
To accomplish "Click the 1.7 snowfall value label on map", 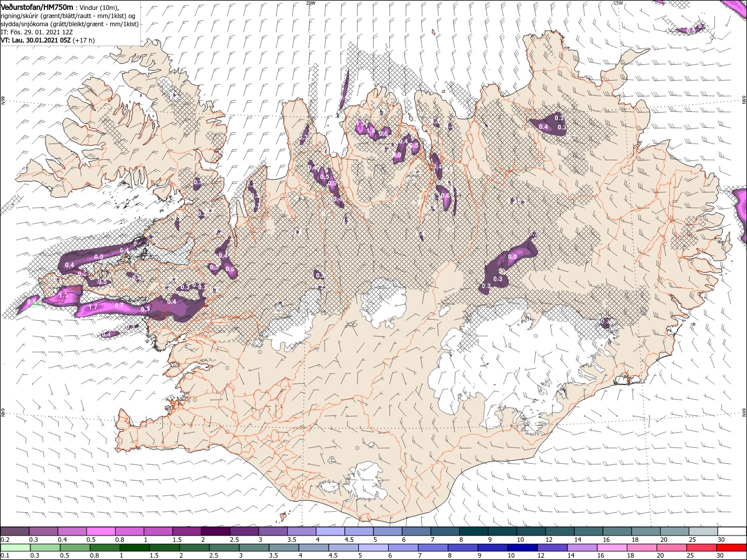I will [x=93, y=307].
